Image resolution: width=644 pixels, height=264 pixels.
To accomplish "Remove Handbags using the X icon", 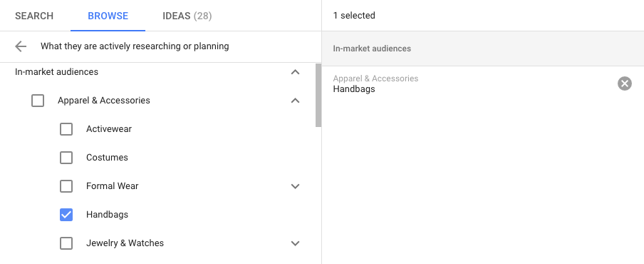I will (x=624, y=84).
